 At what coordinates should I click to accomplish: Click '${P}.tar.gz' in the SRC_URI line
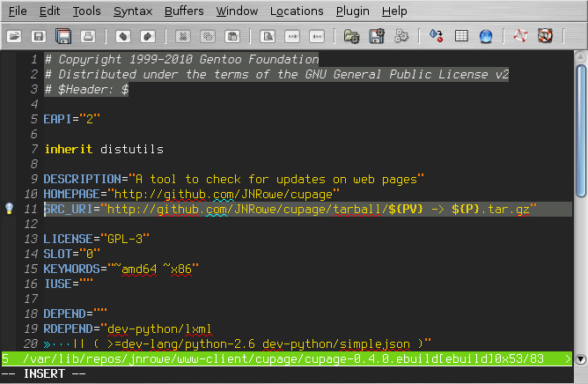(x=491, y=209)
